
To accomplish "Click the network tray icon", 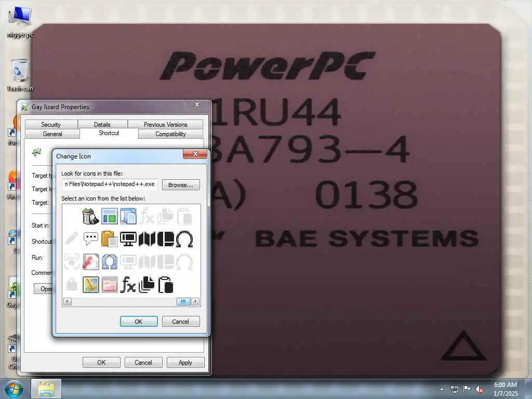I will pyautogui.click(x=454, y=389).
